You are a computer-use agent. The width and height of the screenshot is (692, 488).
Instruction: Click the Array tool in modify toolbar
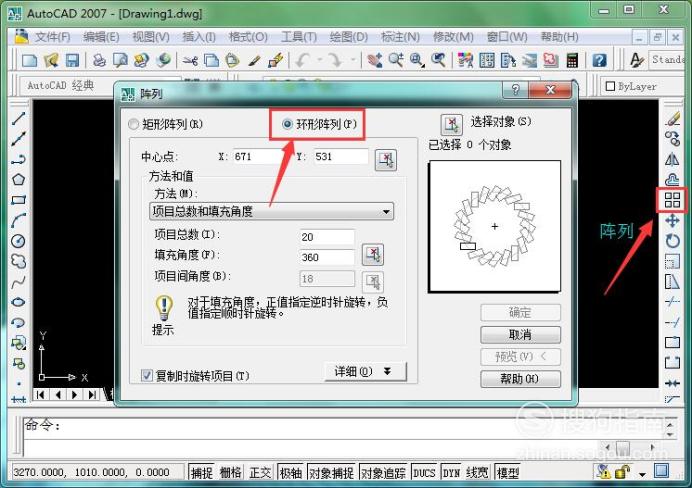672,200
